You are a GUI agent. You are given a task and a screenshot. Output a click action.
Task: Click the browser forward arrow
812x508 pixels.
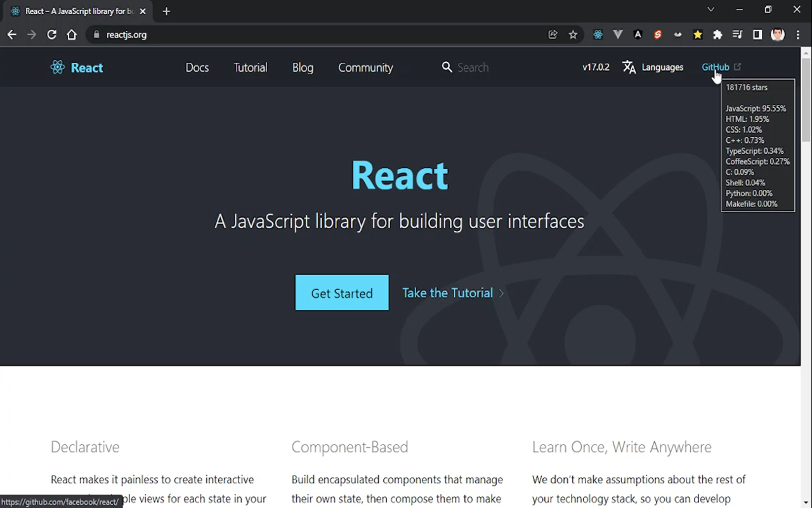32,35
